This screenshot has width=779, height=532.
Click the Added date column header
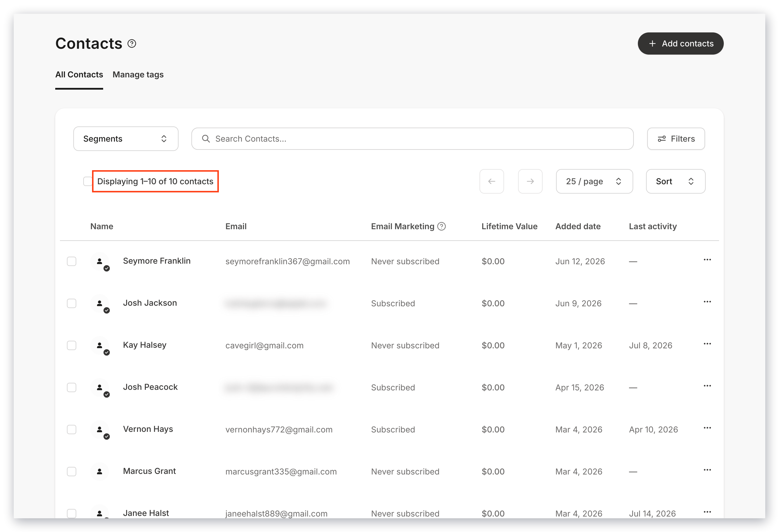[x=578, y=227]
